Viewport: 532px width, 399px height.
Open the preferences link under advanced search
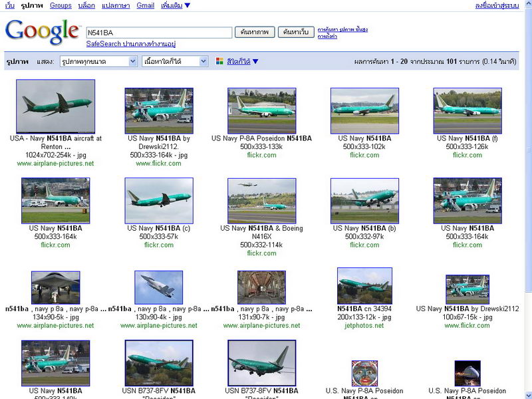[x=327, y=37]
